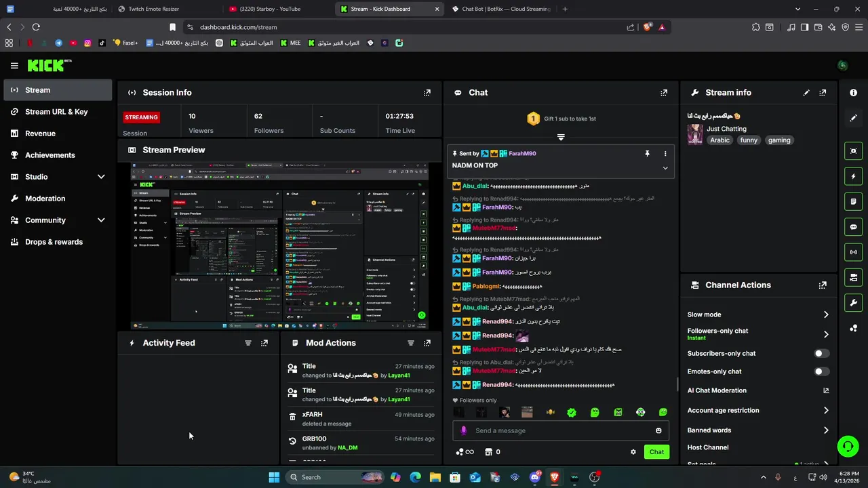868x488 pixels.
Task: Pop out the Channel Actions panel
Action: click(x=823, y=285)
